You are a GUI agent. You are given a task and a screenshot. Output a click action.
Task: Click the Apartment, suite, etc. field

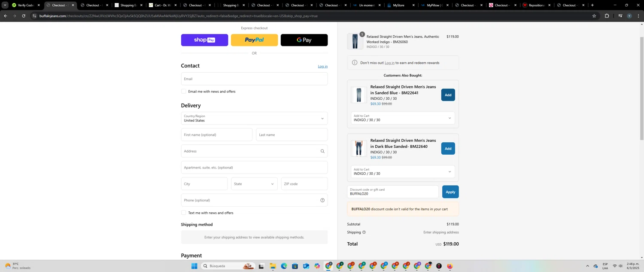254,167
